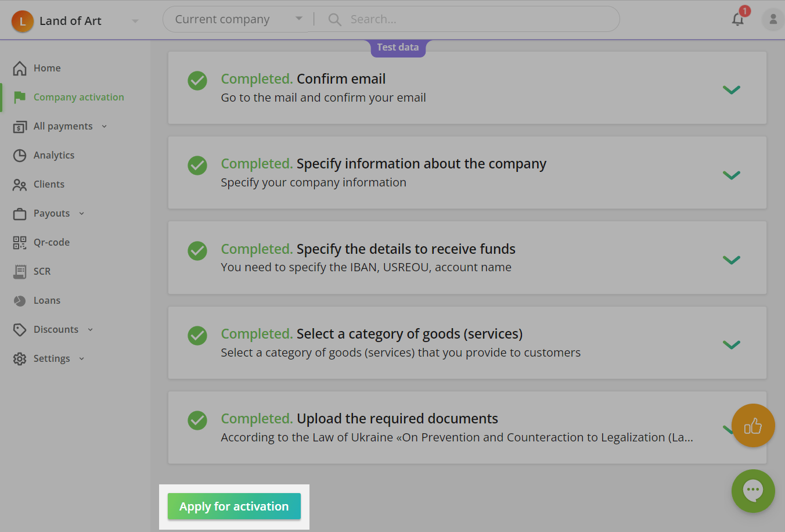Go to Clients in the sidebar

tap(49, 185)
